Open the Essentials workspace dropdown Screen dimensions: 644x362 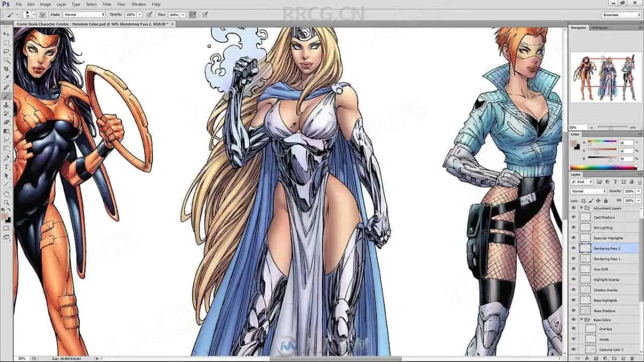tap(621, 14)
